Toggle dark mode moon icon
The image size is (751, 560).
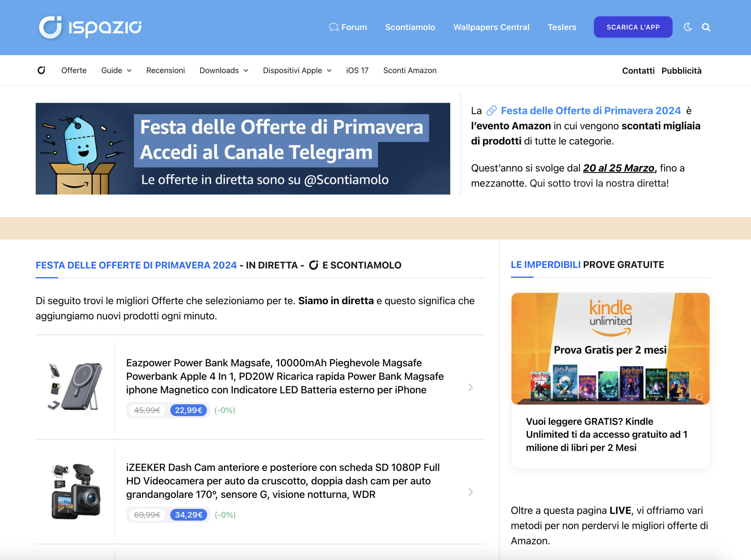(x=688, y=27)
